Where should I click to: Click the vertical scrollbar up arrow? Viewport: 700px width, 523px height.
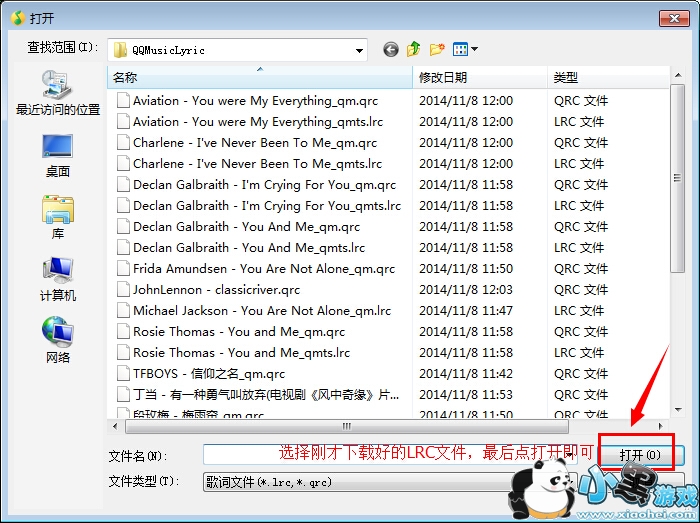coord(678,75)
